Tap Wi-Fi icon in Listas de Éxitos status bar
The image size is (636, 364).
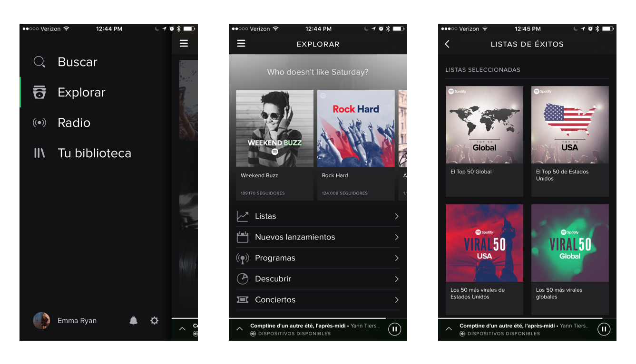pyautogui.click(x=485, y=29)
